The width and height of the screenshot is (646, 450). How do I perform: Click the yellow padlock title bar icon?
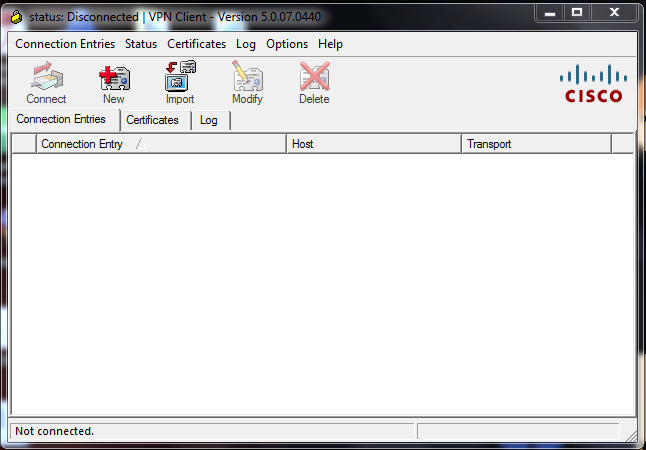click(16, 17)
